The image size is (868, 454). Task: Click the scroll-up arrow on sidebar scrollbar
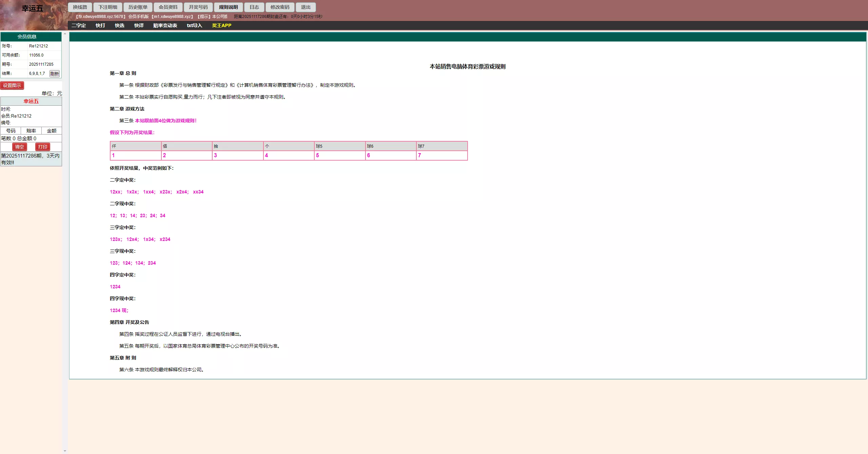coord(65,34)
